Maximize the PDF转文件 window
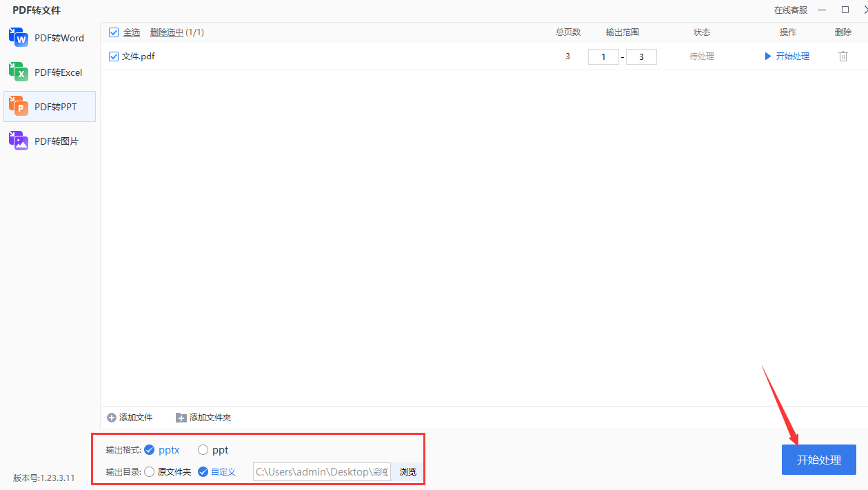This screenshot has width=868, height=490. tap(845, 10)
